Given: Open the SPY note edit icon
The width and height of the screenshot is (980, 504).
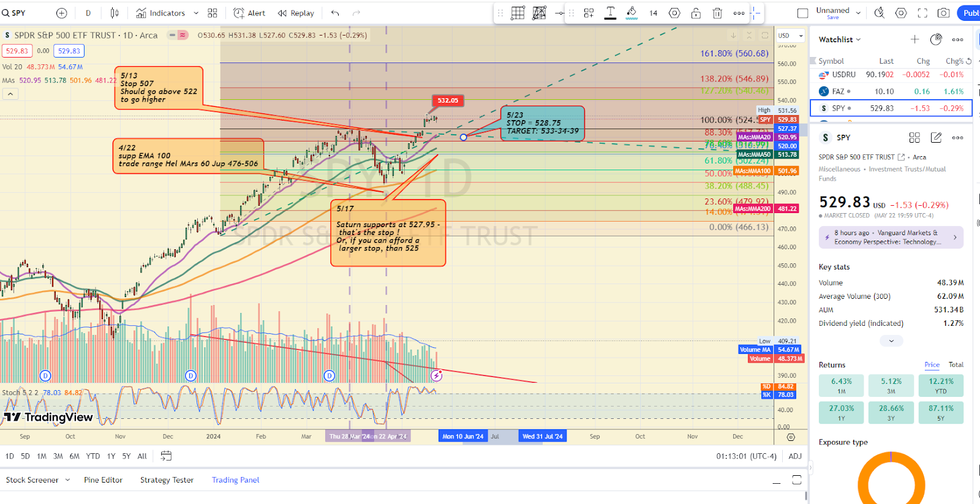Looking at the screenshot, I should [936, 138].
